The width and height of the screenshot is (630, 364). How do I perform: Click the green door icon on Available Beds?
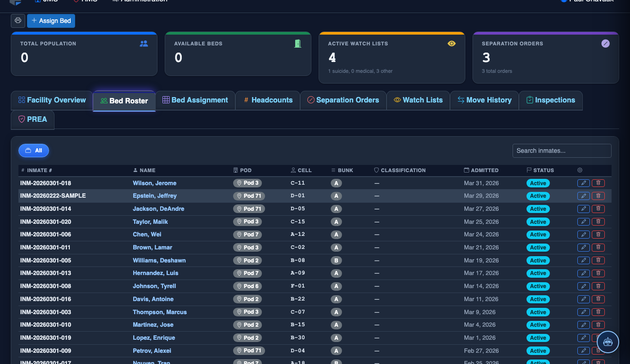(x=297, y=44)
